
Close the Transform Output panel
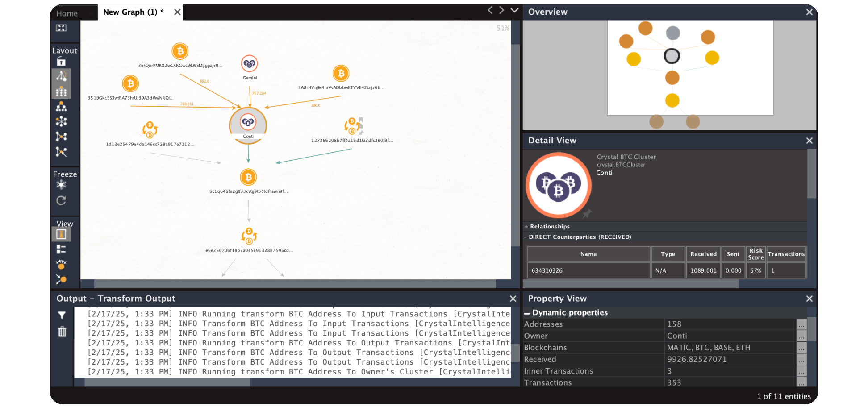(x=513, y=299)
